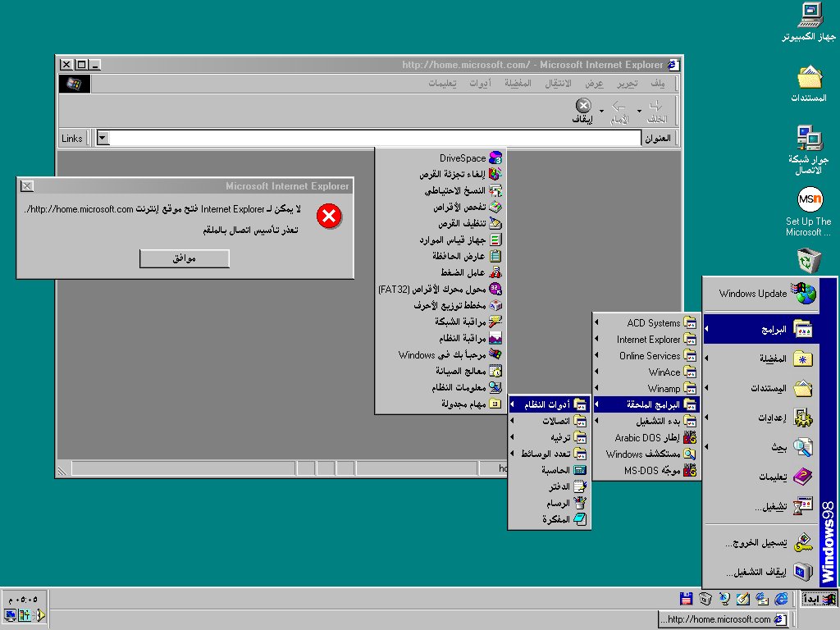
Task: Open System Information (معلومات النظام)
Action: point(441,387)
